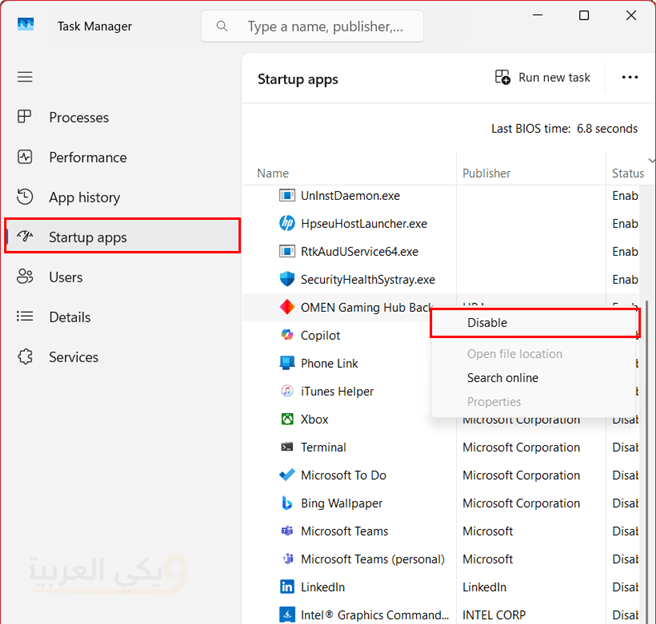Choose Disable from the context menu

click(x=535, y=323)
